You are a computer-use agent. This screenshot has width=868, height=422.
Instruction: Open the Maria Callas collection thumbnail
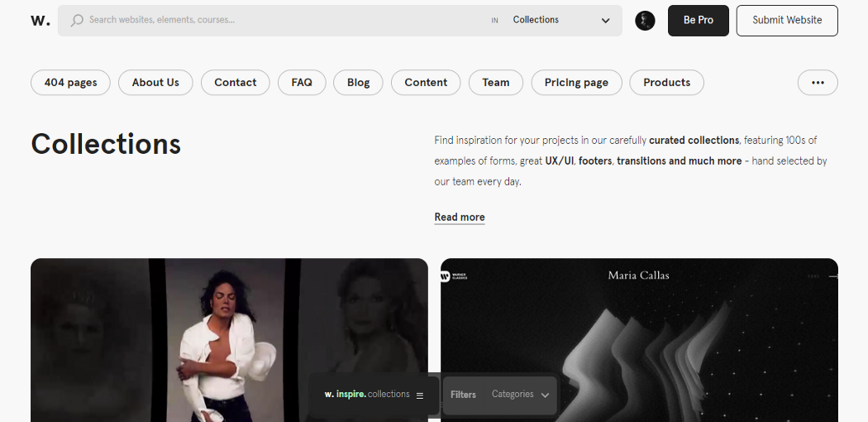click(x=639, y=340)
